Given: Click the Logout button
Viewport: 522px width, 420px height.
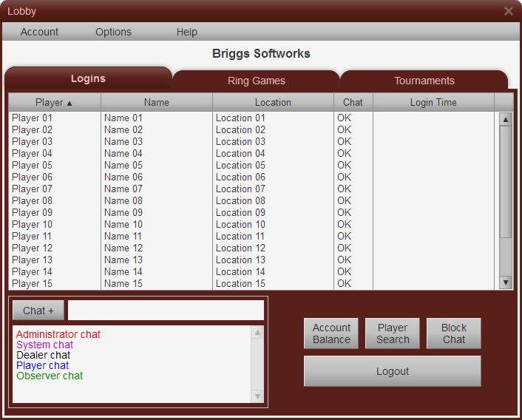Looking at the screenshot, I should coord(392,371).
